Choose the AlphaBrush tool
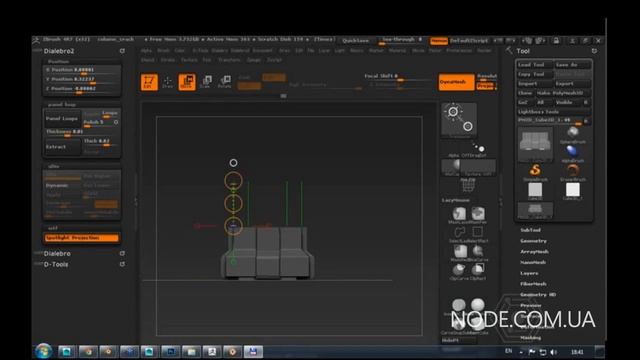Screen dimensions: 640x360 pyautogui.click(x=573, y=153)
